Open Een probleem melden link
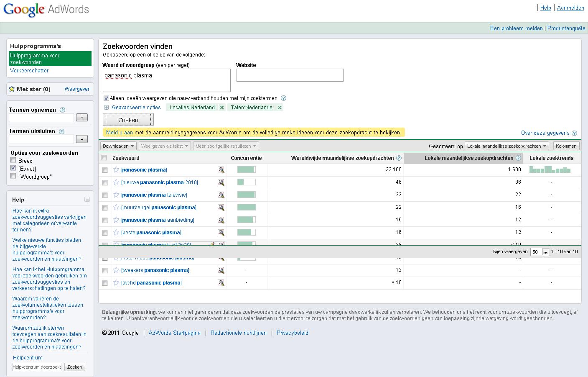The image size is (588, 377). (x=516, y=28)
